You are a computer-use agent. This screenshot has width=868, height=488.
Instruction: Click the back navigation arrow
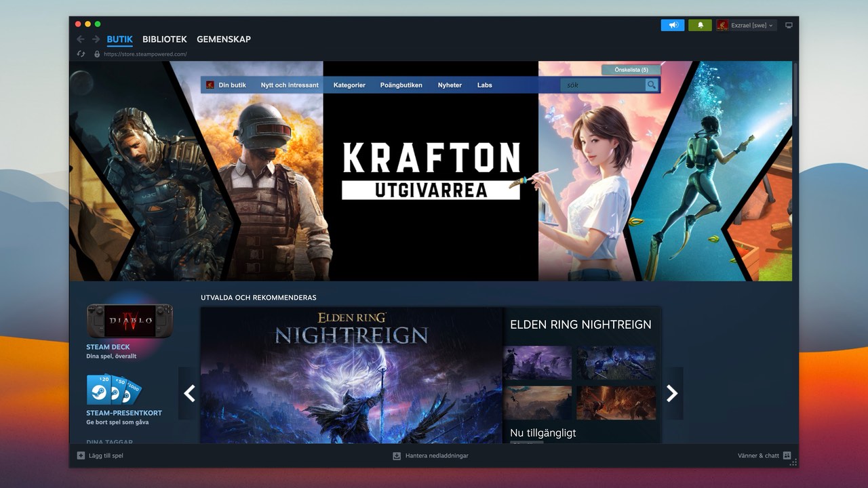pyautogui.click(x=80, y=39)
